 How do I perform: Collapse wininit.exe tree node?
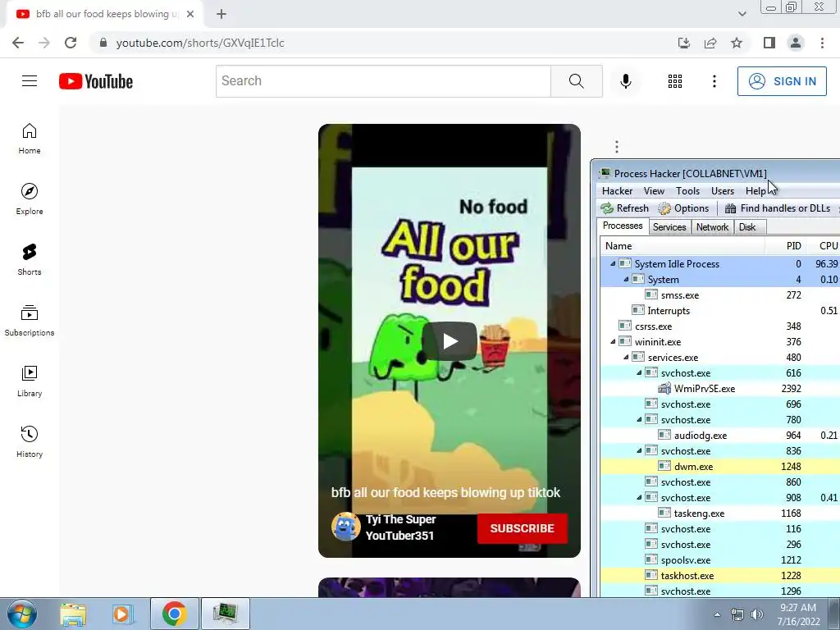(613, 341)
